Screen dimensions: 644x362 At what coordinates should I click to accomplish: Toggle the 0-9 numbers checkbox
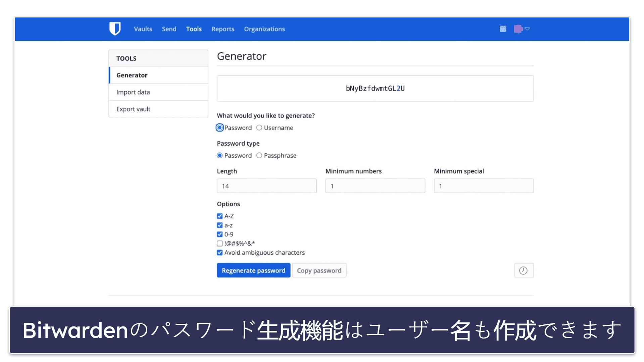(x=220, y=235)
